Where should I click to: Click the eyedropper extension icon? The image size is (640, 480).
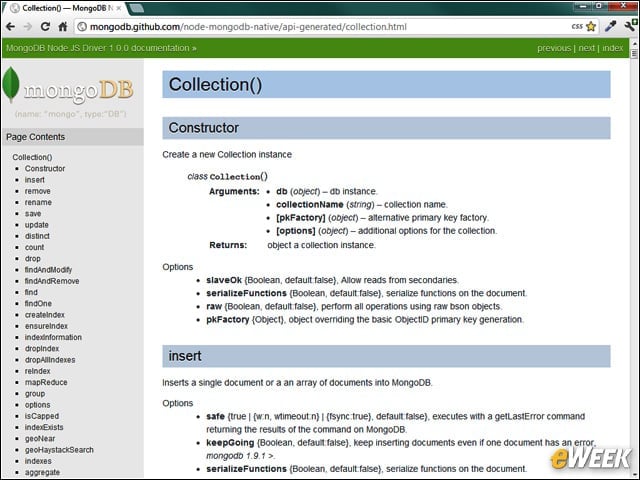[x=611, y=26]
